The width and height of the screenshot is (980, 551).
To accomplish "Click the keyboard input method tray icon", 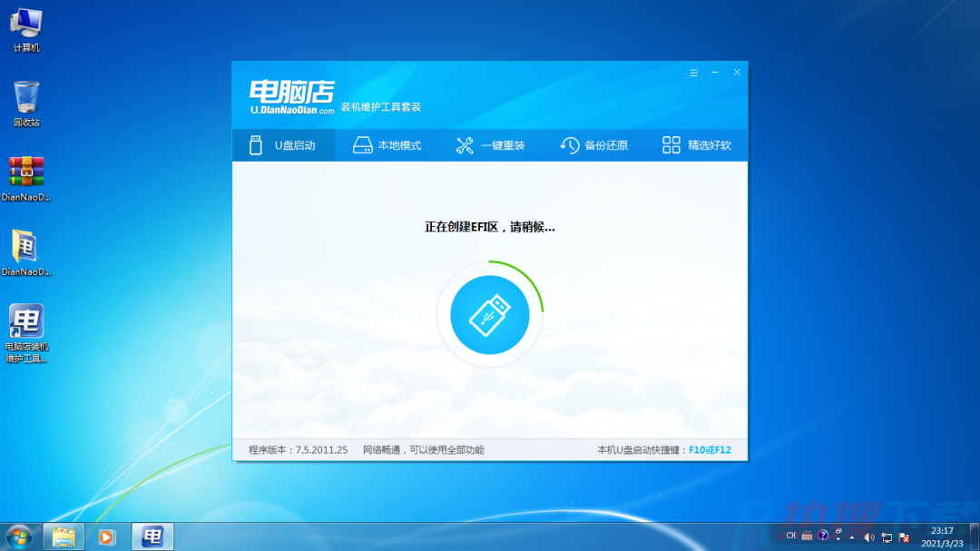I will coord(807,536).
